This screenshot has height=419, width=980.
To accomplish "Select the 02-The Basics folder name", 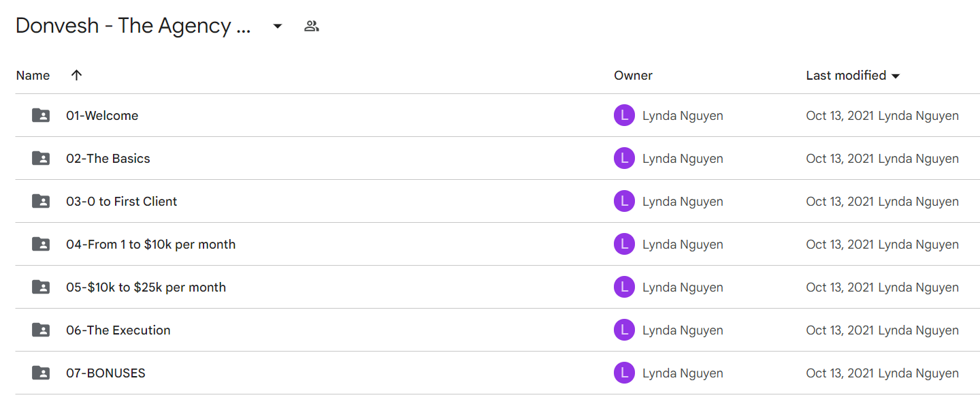I will 108,159.
